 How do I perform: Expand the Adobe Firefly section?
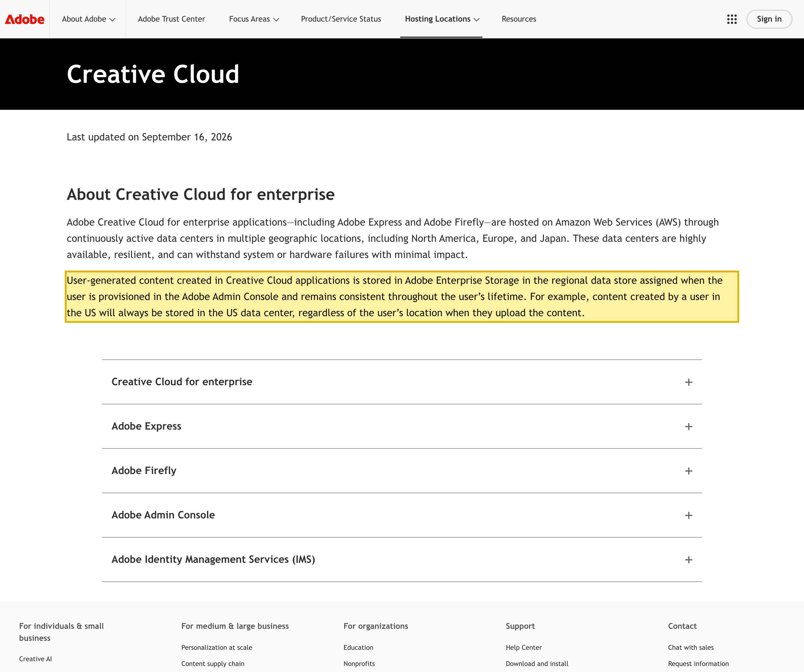click(x=402, y=471)
